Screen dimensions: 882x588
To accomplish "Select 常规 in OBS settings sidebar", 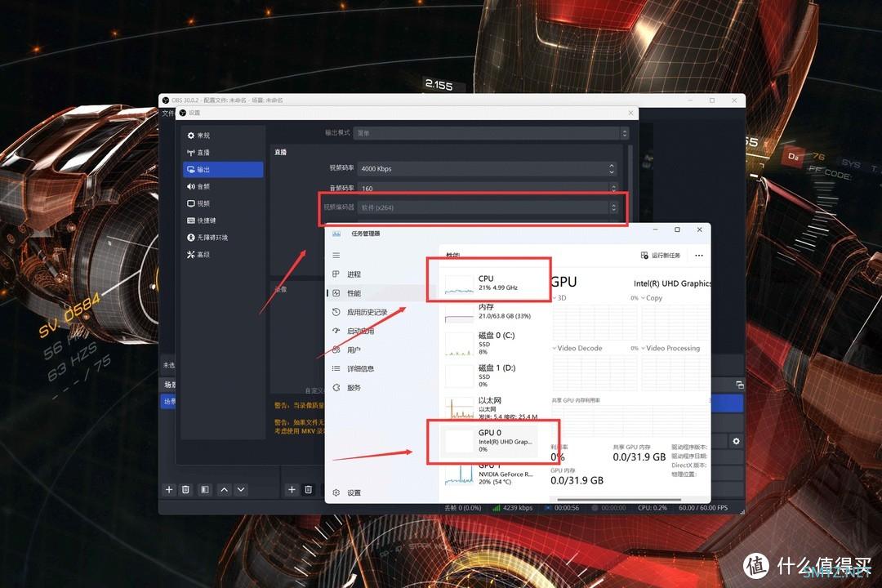I will pos(223,136).
